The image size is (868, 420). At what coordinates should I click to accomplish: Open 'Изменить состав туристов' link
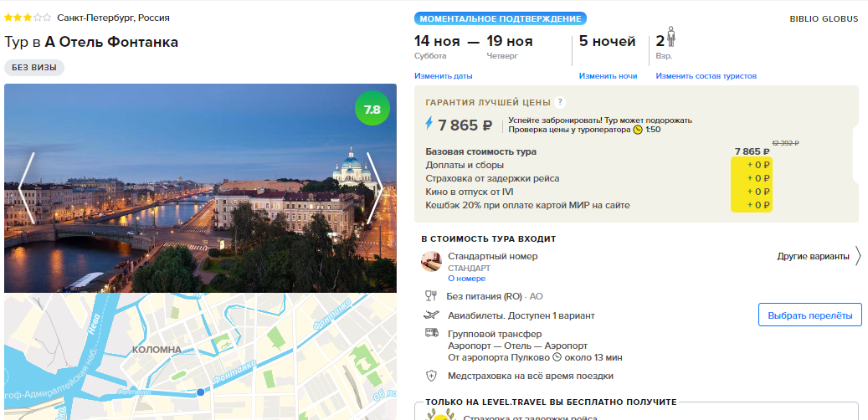706,76
